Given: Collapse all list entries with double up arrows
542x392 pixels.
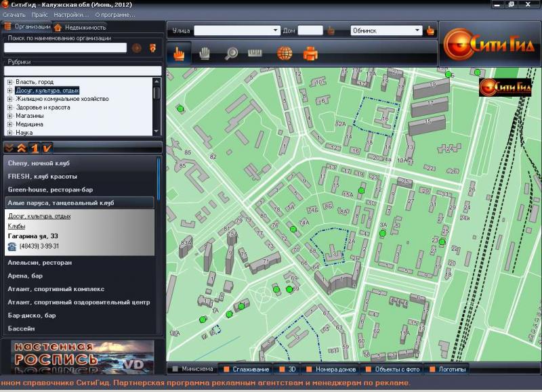Looking at the screenshot, I should [x=22, y=148].
